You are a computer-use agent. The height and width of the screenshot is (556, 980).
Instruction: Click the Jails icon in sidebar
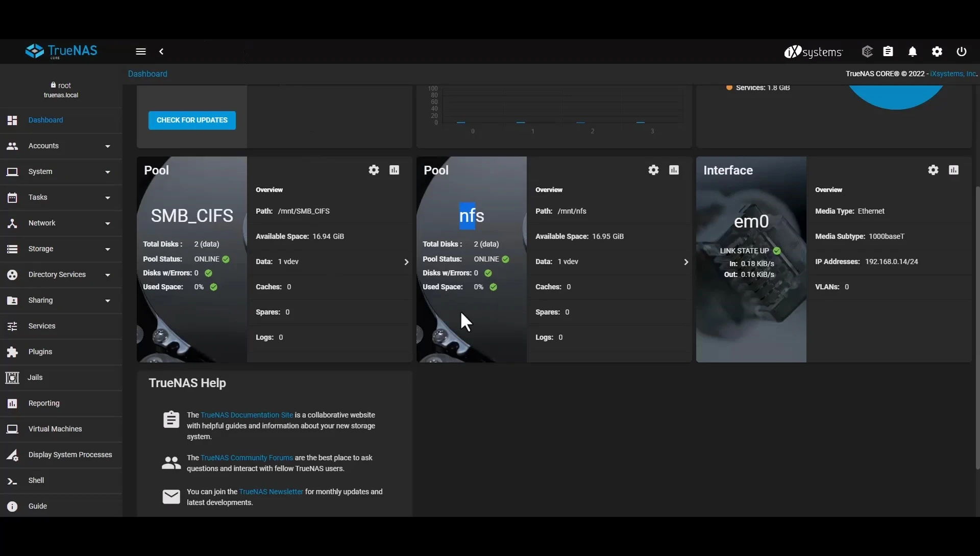point(12,377)
